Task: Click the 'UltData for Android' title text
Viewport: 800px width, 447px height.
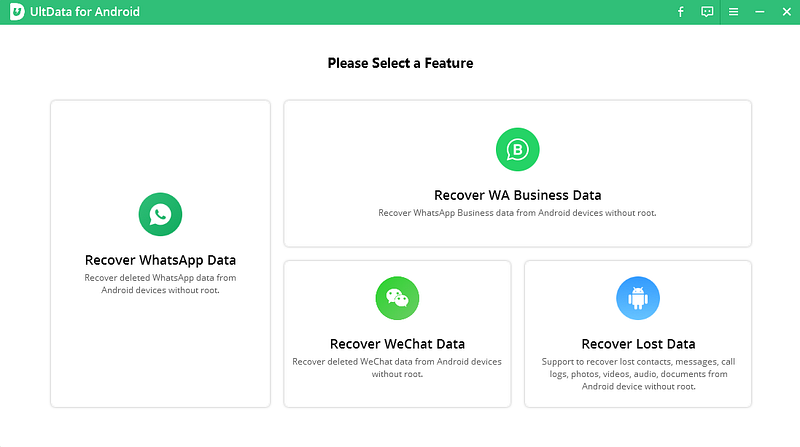Action: [x=85, y=12]
